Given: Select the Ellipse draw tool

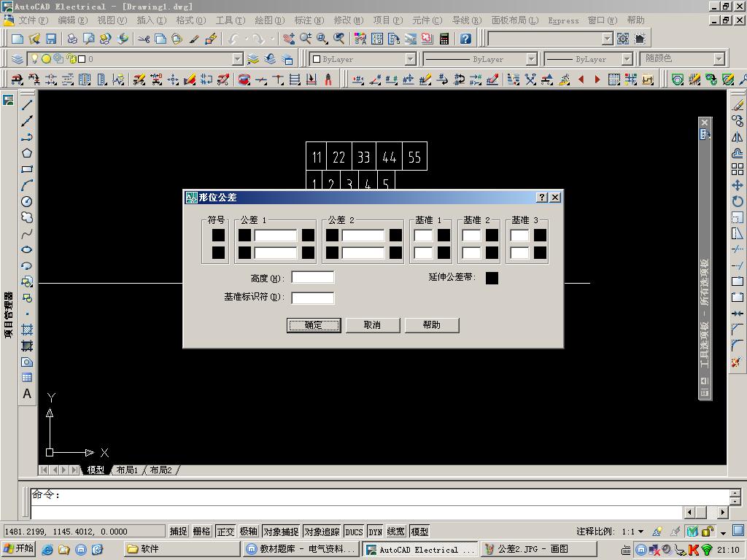Looking at the screenshot, I should coord(27,250).
